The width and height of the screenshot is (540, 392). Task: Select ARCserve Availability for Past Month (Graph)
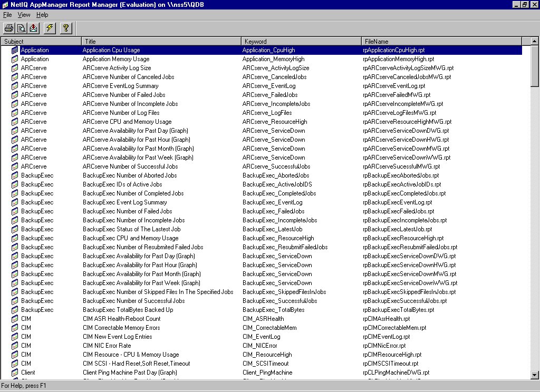click(x=138, y=149)
